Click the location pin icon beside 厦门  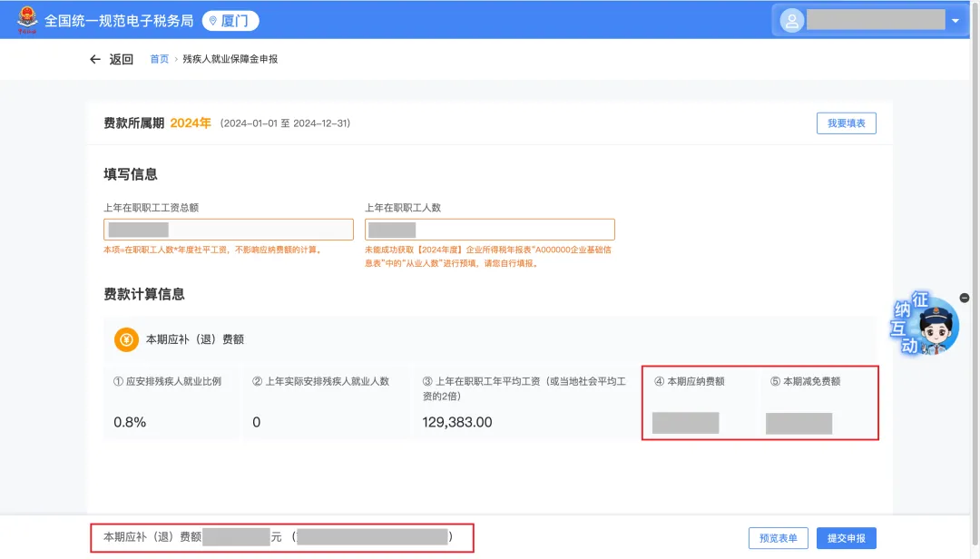(x=212, y=21)
